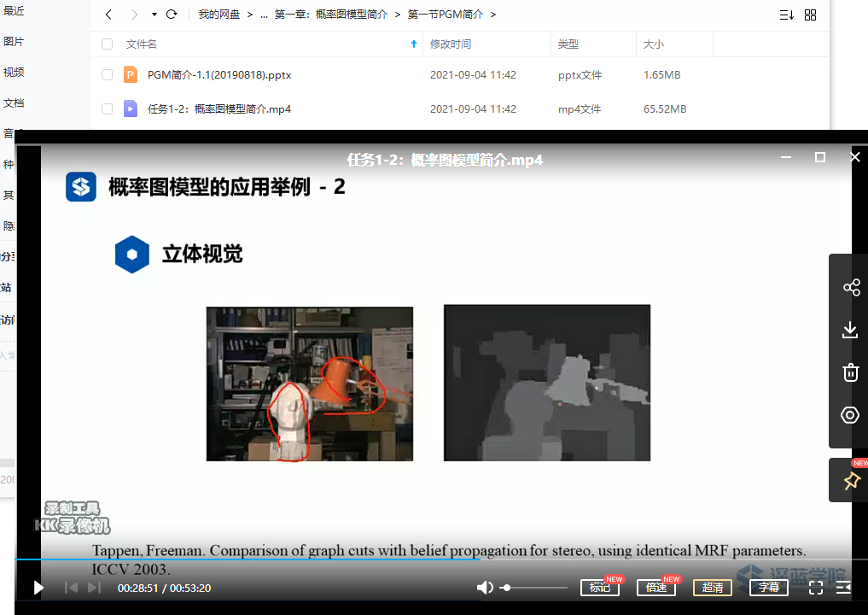868x615 pixels.
Task: Play the video
Action: click(x=38, y=588)
